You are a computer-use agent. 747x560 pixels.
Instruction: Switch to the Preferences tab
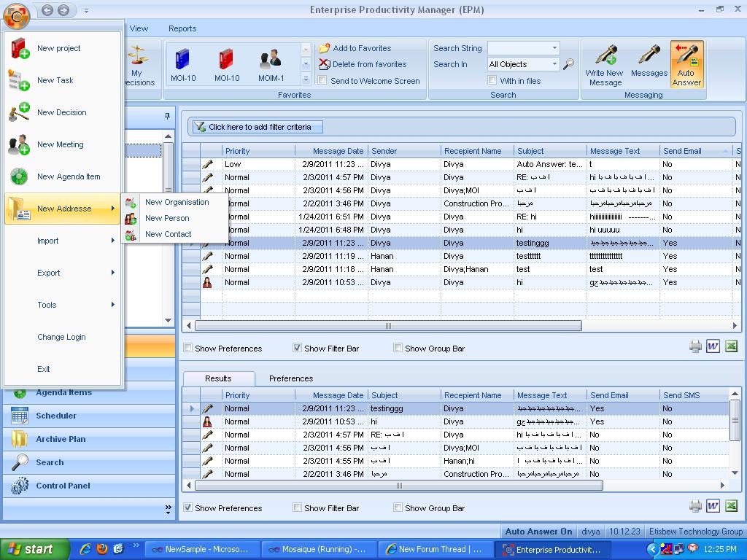290,378
